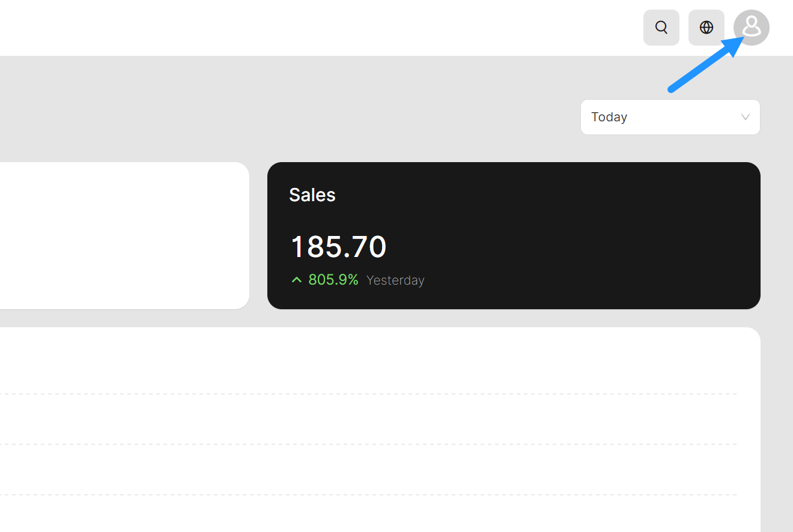Open the search button in header

(661, 28)
